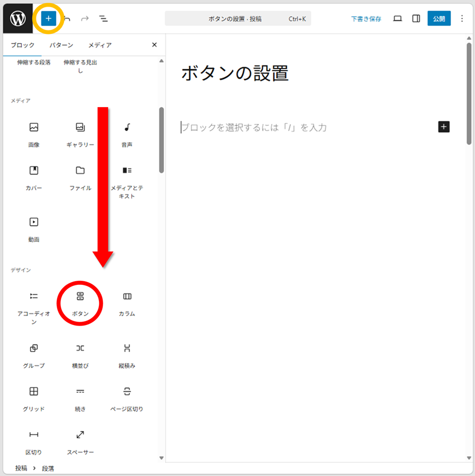Click the 公開 publish button
This screenshot has width=475, height=476.
coord(438,19)
